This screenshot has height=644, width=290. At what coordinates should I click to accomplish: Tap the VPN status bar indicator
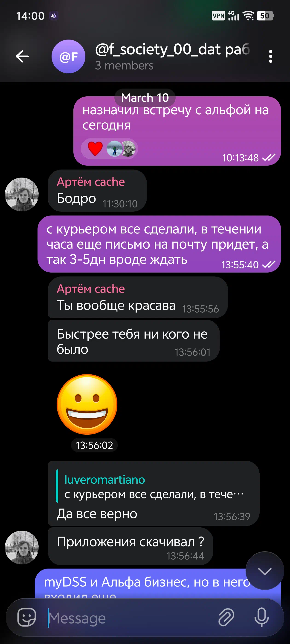218,16
